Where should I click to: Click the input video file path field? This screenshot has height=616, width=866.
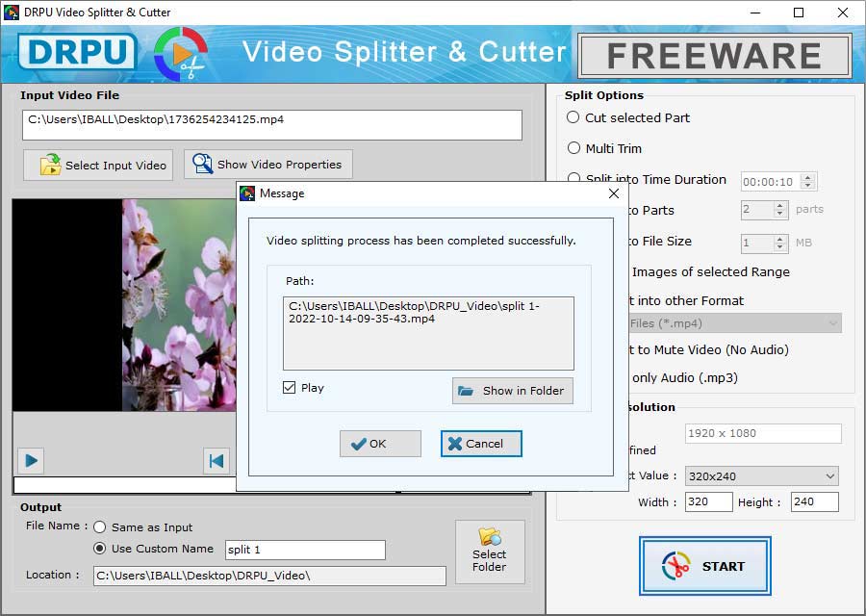[271, 125]
